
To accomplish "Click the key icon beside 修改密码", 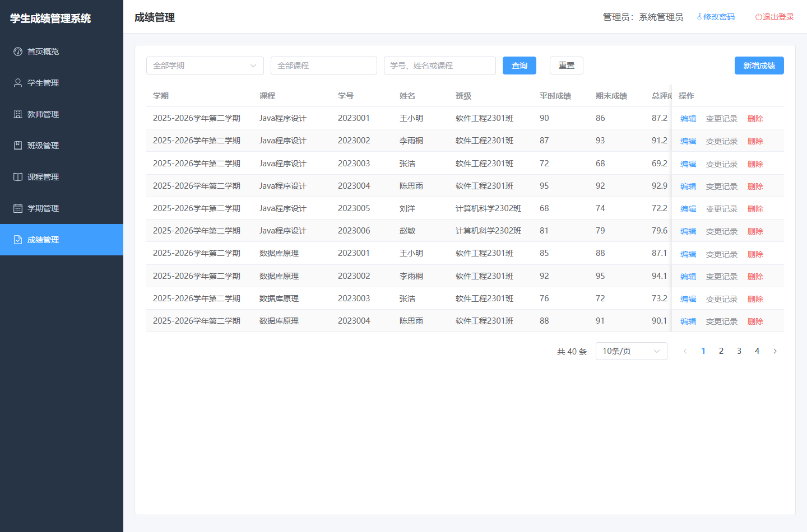I will (x=699, y=17).
